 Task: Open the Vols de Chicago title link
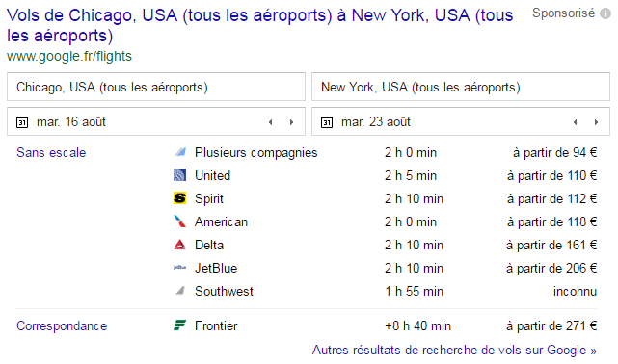260,25
